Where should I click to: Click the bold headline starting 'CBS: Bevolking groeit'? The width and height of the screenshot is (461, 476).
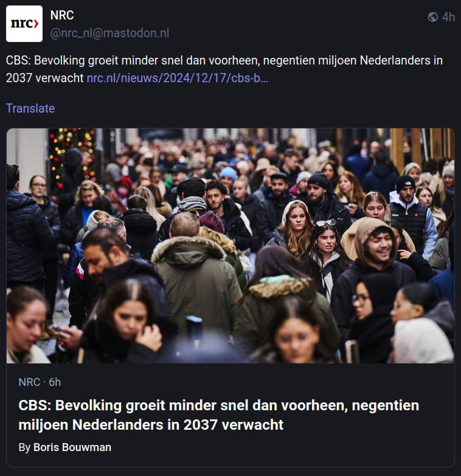point(219,415)
